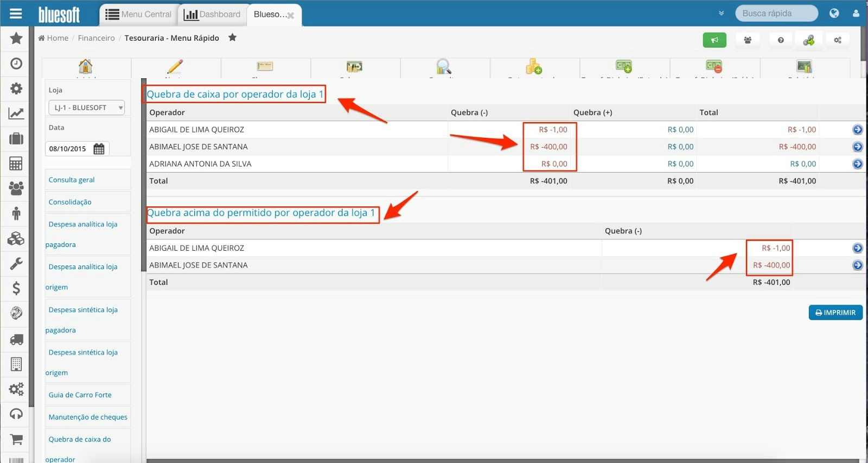The image size is (868, 463).
Task: Open the single person sidebar icon
Action: point(16,213)
